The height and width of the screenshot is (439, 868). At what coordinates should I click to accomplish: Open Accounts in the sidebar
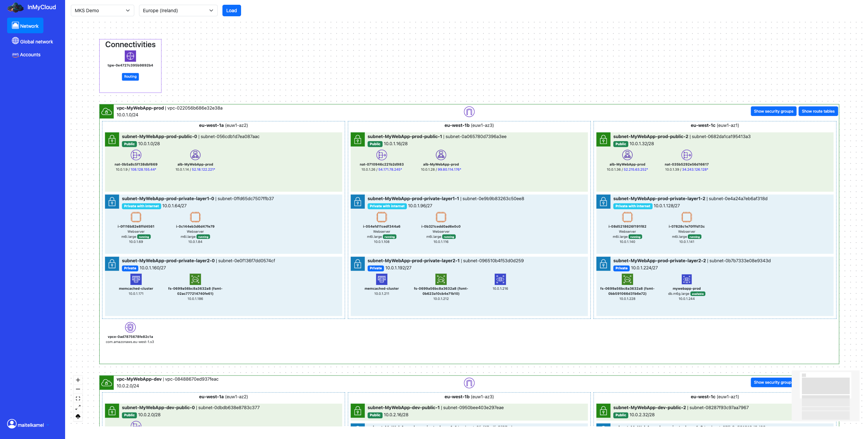click(26, 55)
